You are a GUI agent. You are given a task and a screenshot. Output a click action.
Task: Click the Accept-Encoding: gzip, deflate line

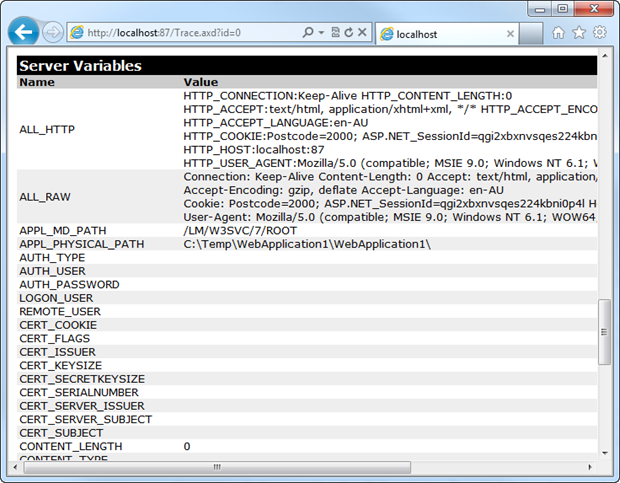pos(344,190)
